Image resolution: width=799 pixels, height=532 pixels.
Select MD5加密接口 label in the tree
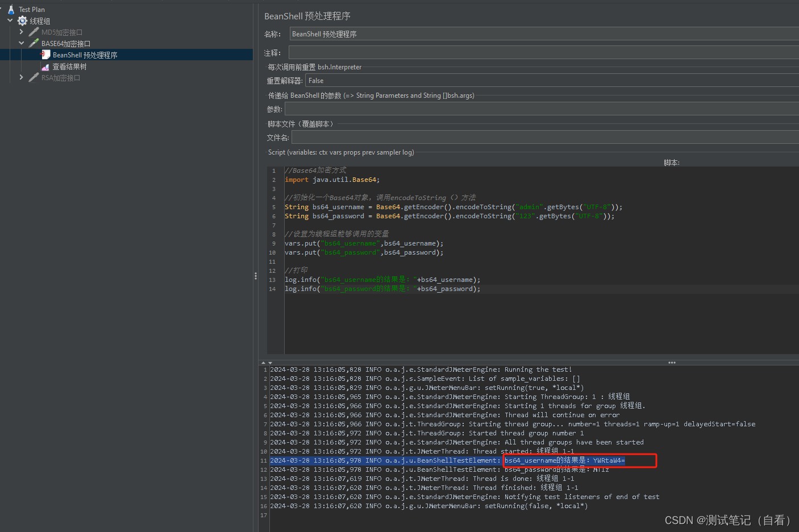62,32
